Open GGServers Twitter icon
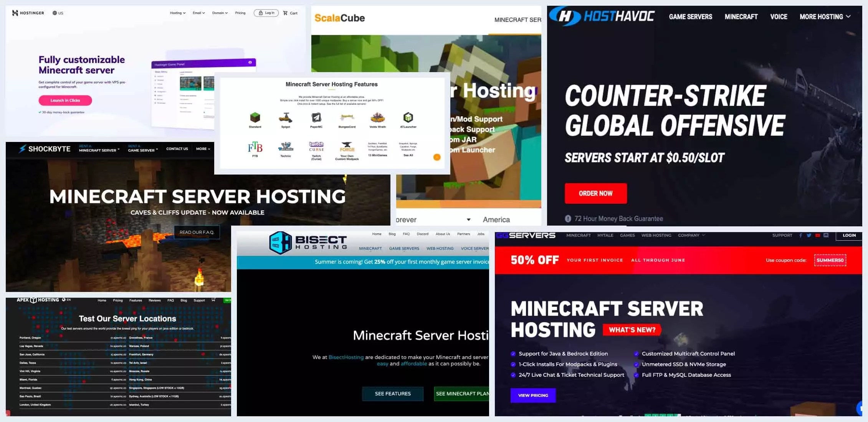The image size is (868, 422). (809, 235)
